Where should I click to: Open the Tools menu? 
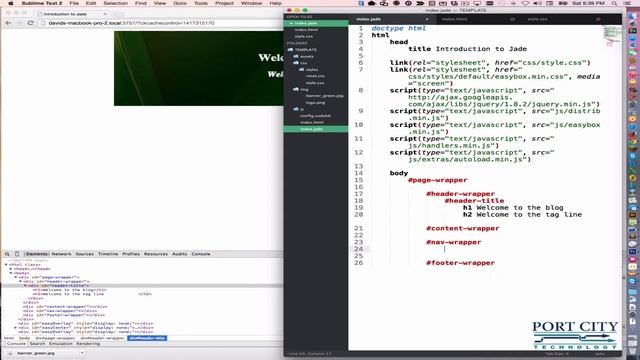pos(201,3)
